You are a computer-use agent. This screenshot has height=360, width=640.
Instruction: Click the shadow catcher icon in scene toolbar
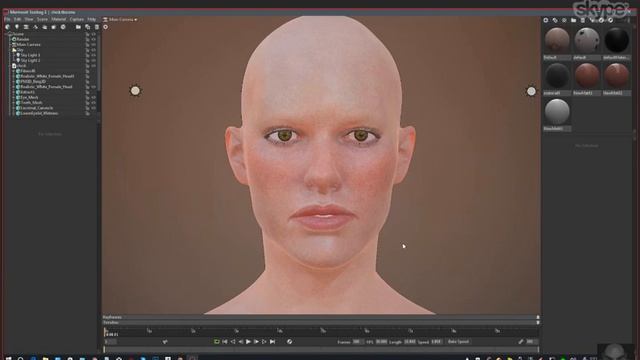(x=53, y=27)
